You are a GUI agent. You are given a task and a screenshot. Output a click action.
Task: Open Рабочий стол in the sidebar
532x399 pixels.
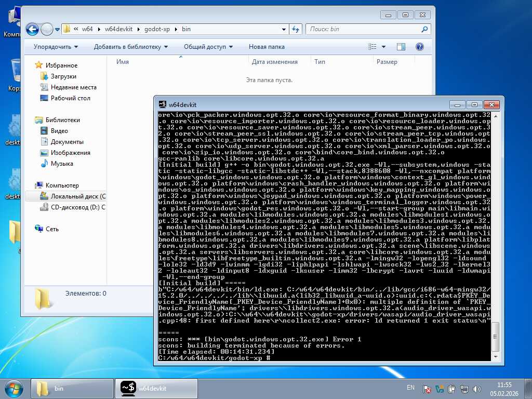(70, 98)
